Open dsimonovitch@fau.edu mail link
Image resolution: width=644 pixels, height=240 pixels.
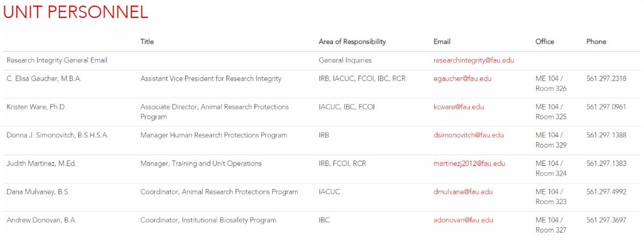pos(469,135)
